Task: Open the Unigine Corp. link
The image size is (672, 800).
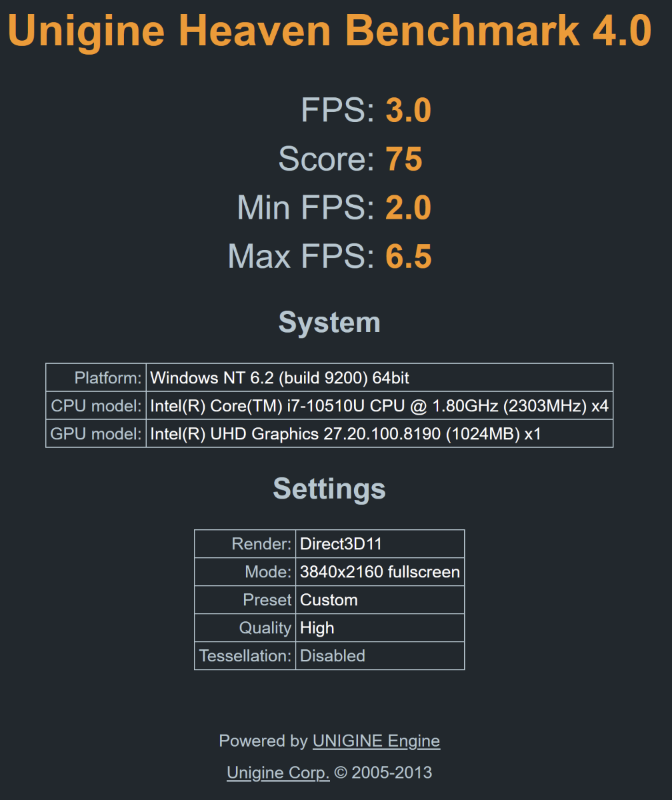Action: (278, 773)
